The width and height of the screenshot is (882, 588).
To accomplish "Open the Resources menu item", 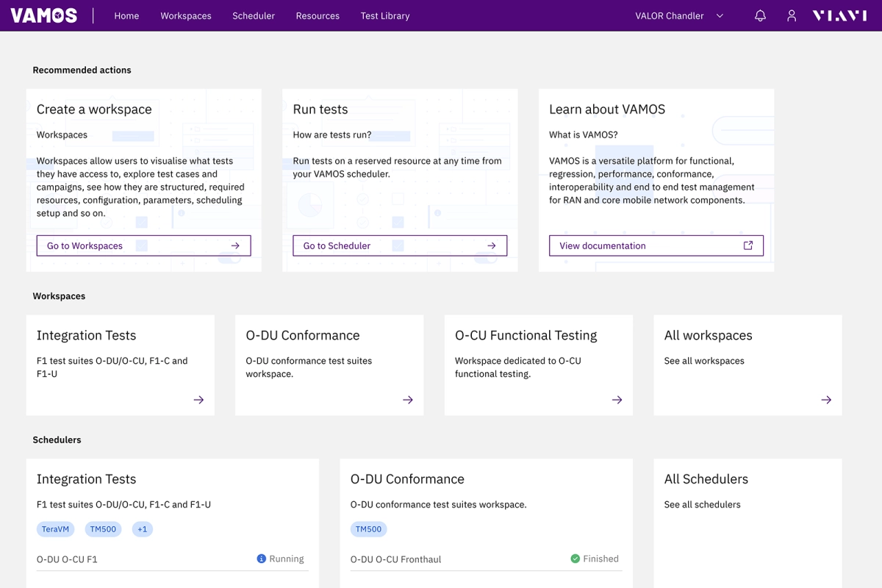I will [x=318, y=15].
